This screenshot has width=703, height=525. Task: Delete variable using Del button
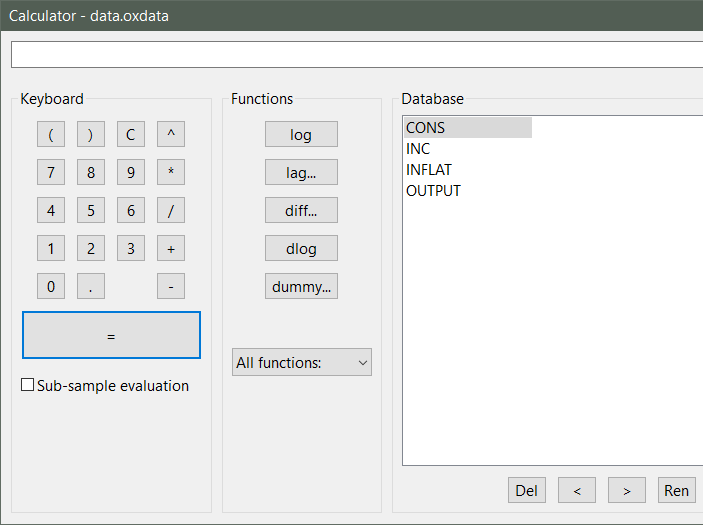tap(526, 490)
